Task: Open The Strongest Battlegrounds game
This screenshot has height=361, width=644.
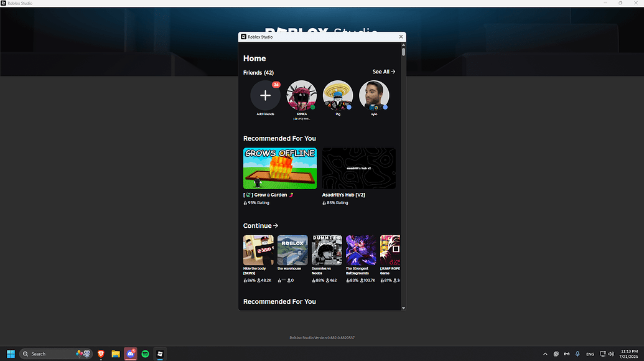Action: tap(361, 250)
